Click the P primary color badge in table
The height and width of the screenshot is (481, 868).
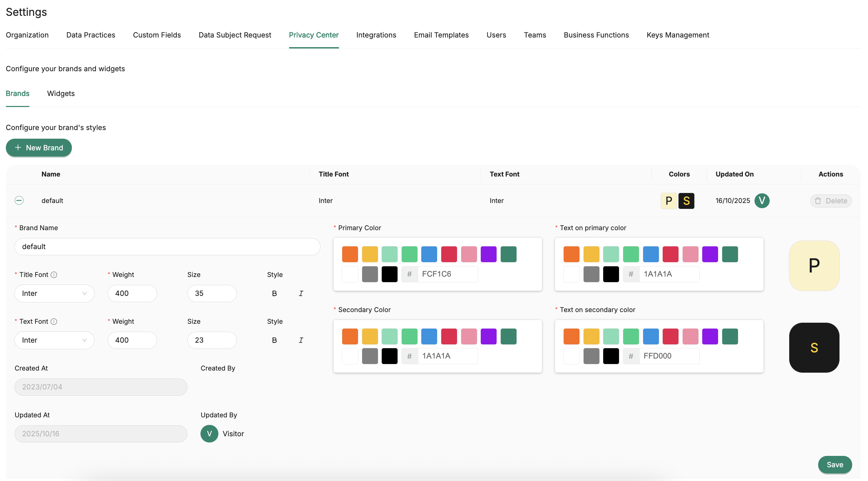[669, 201]
